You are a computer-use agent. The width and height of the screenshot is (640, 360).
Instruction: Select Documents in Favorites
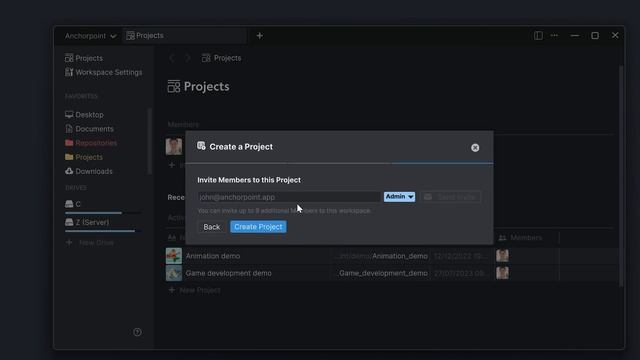tap(89, 129)
